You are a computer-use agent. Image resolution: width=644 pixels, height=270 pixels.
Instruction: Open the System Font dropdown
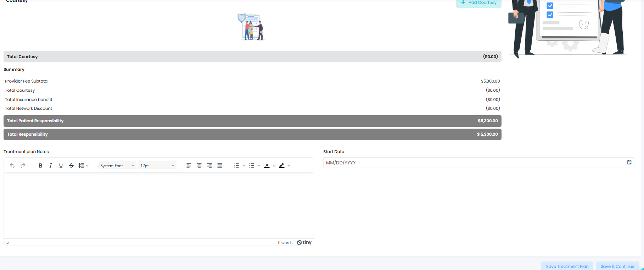117,165
